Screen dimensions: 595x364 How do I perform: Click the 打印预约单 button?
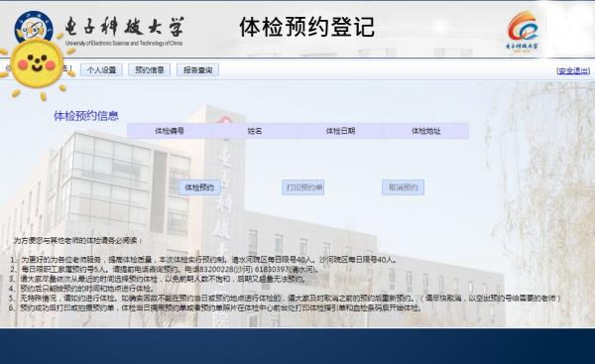point(303,187)
